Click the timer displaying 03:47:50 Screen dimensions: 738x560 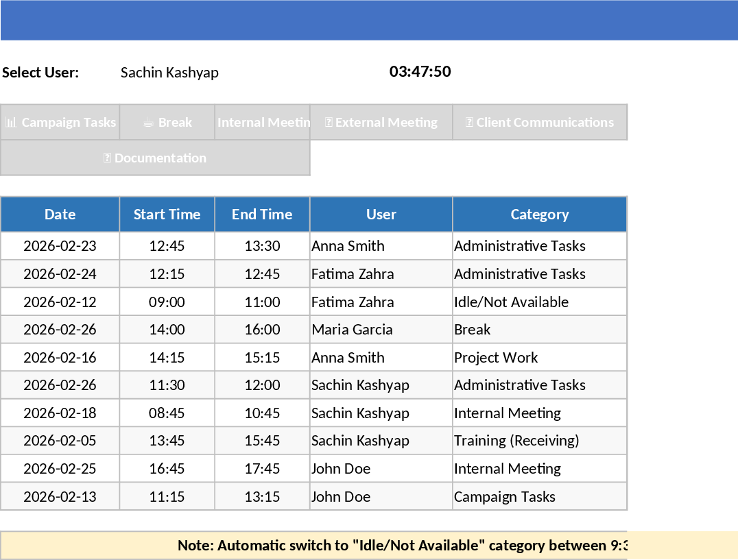420,71
